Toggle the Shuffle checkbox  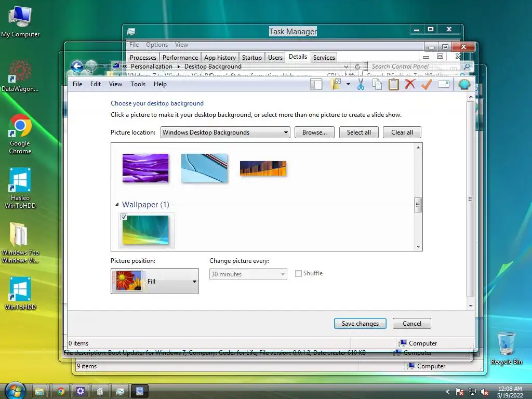click(298, 273)
